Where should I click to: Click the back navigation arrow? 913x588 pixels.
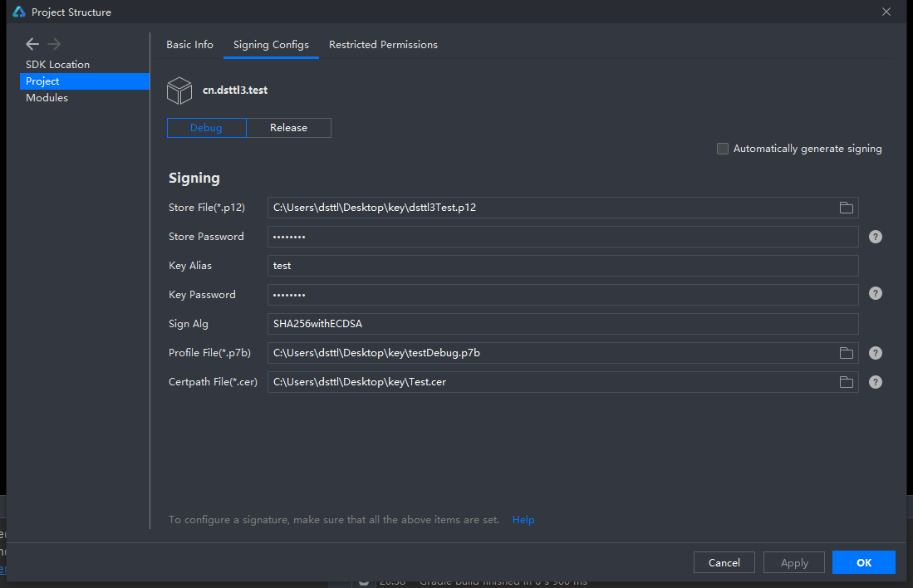32,44
